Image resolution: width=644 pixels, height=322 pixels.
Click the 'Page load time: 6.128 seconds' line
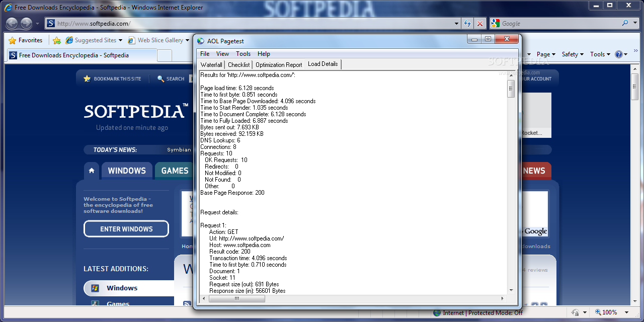[237, 88]
